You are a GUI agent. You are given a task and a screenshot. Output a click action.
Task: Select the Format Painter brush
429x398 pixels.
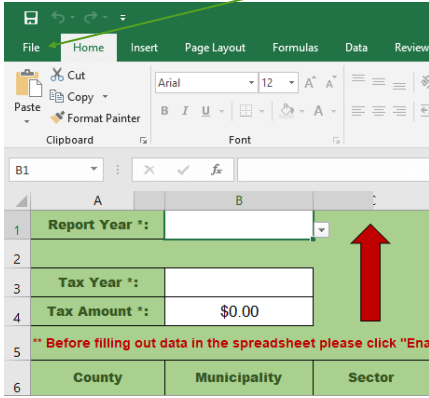click(57, 118)
